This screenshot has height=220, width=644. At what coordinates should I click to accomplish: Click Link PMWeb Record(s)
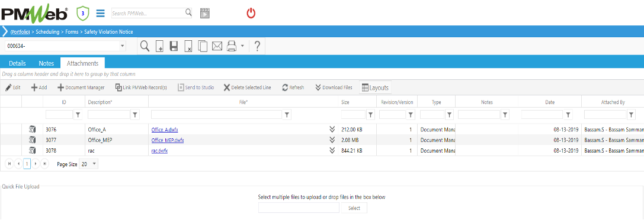point(141,88)
